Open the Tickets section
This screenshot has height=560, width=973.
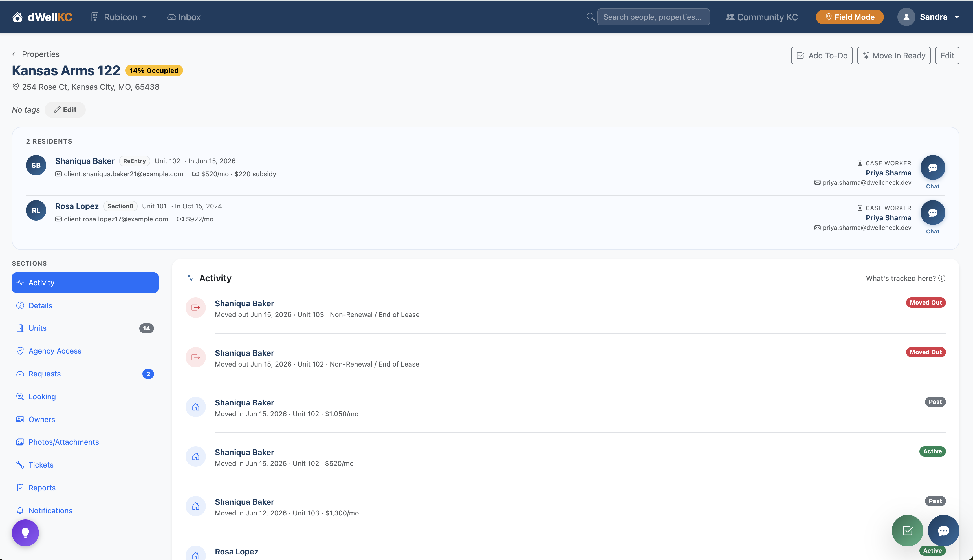(x=85, y=465)
